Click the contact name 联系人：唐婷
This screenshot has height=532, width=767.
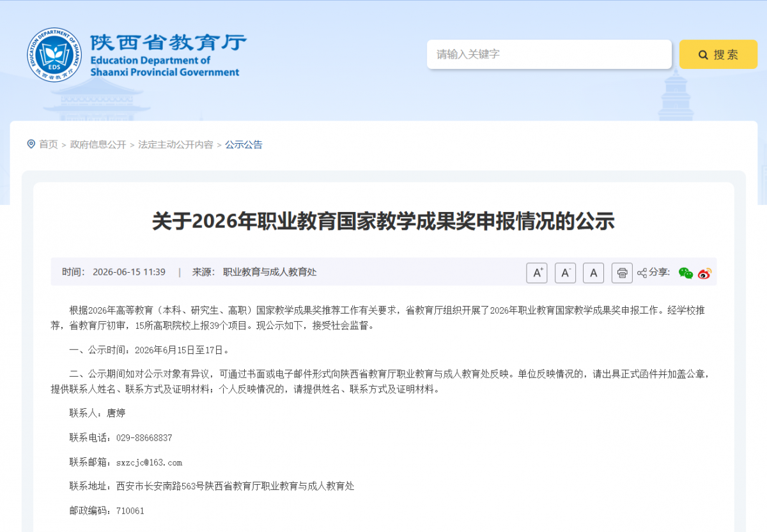coord(97,413)
